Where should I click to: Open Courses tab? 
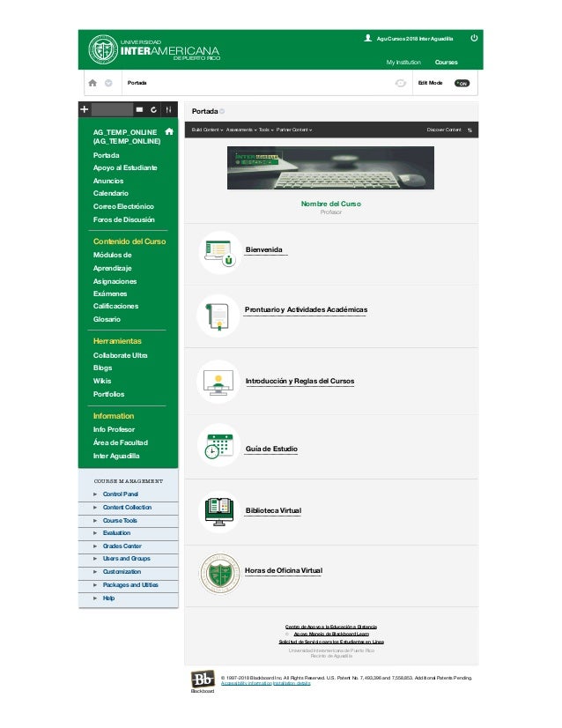tap(446, 63)
